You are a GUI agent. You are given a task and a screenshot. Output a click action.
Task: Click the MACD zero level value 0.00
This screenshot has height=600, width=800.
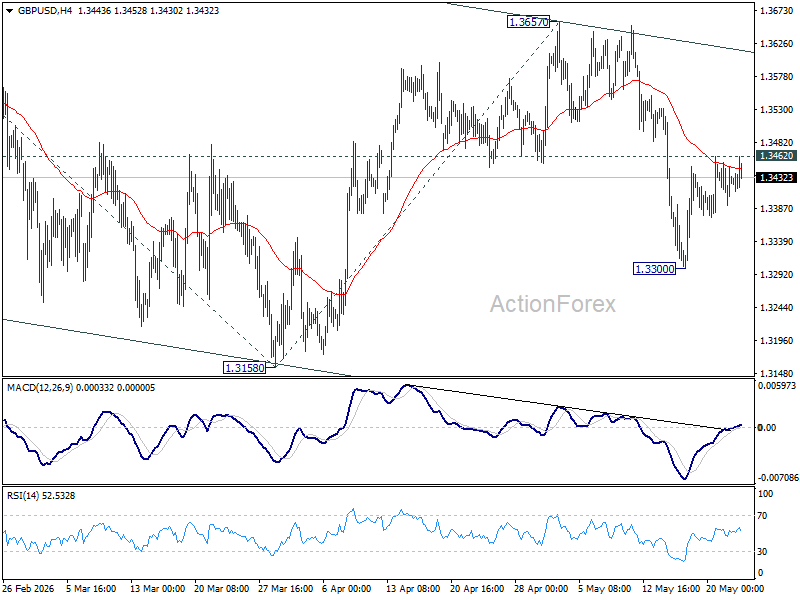coord(767,428)
